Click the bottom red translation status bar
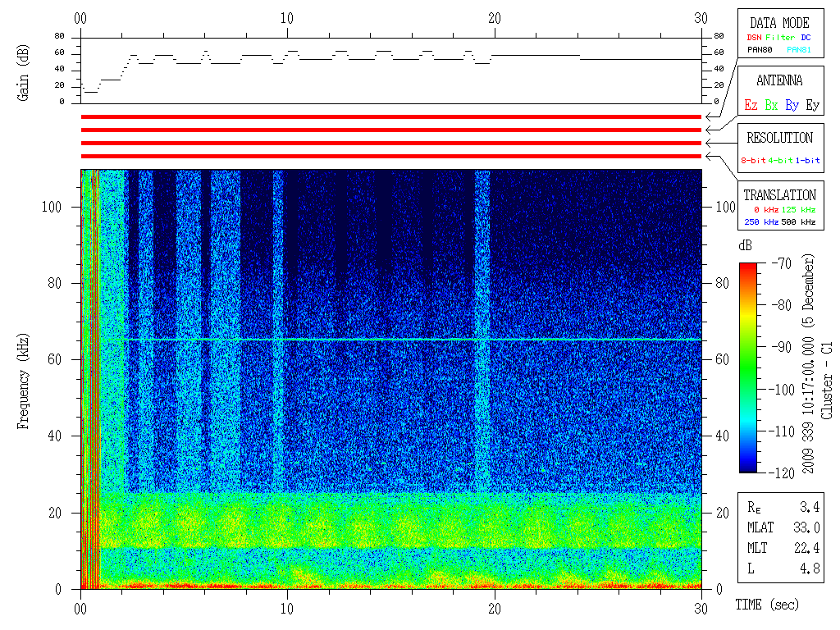 391,156
